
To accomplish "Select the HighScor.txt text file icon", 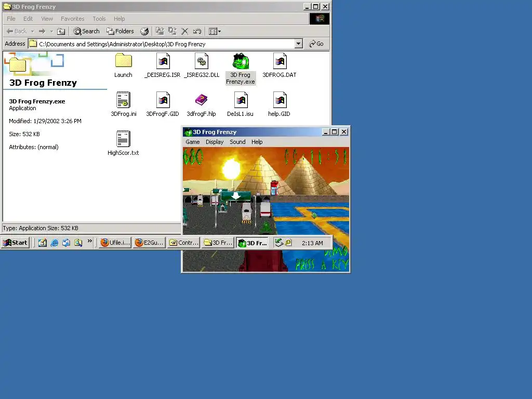I will (123, 139).
